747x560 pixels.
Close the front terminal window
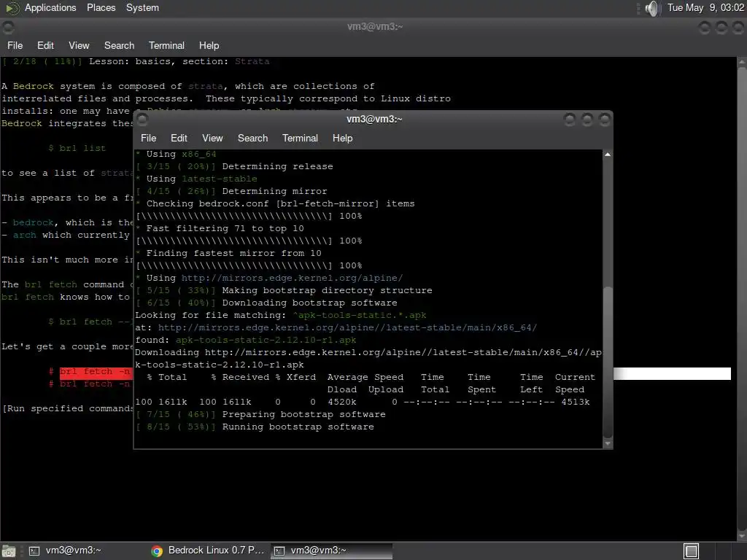[605, 119]
